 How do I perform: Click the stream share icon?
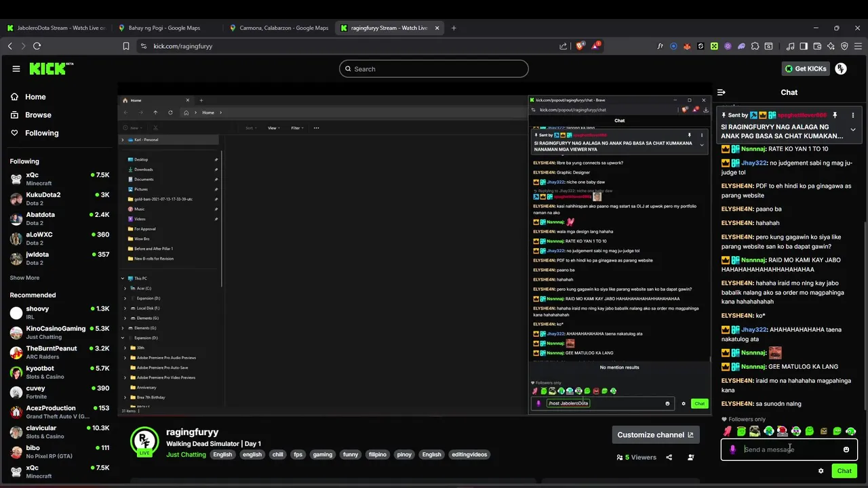coord(669,457)
